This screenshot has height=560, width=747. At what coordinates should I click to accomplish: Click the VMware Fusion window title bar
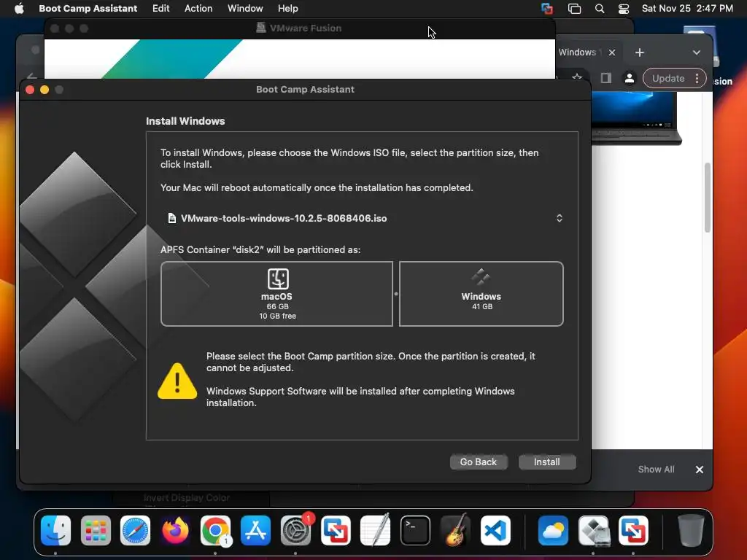point(300,28)
